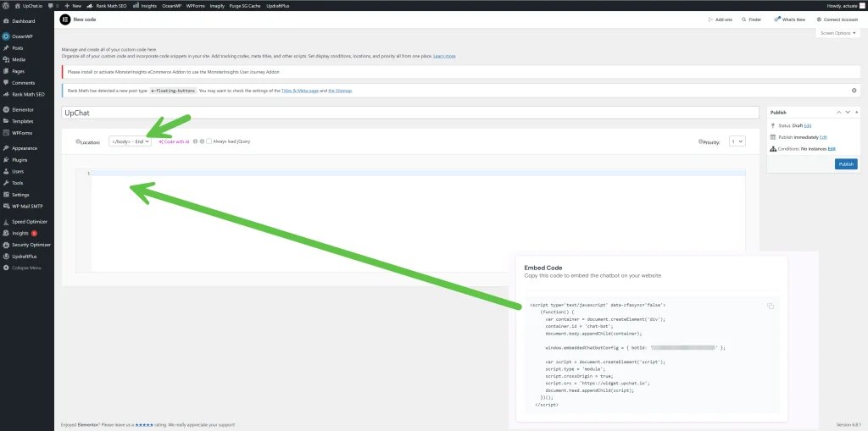Open WPForms admin bar menu
Viewport: 868px width, 431px height.
[196, 5]
